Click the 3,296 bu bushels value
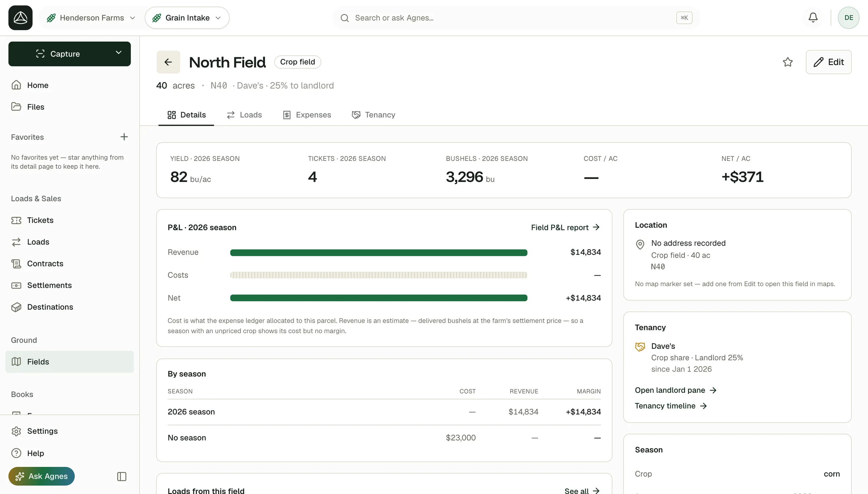 coord(470,177)
